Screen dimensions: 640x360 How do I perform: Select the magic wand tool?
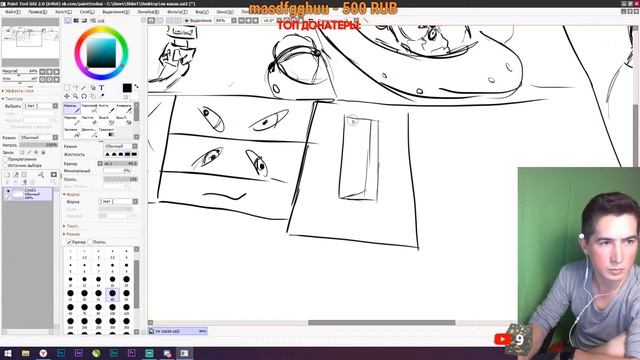point(84,88)
